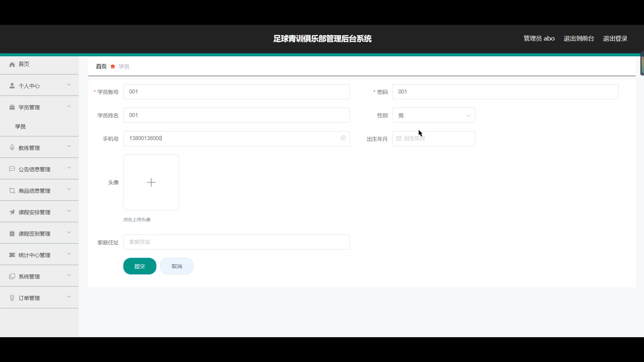Open the 出生年月 date picker field
The image size is (644, 362).
(433, 138)
